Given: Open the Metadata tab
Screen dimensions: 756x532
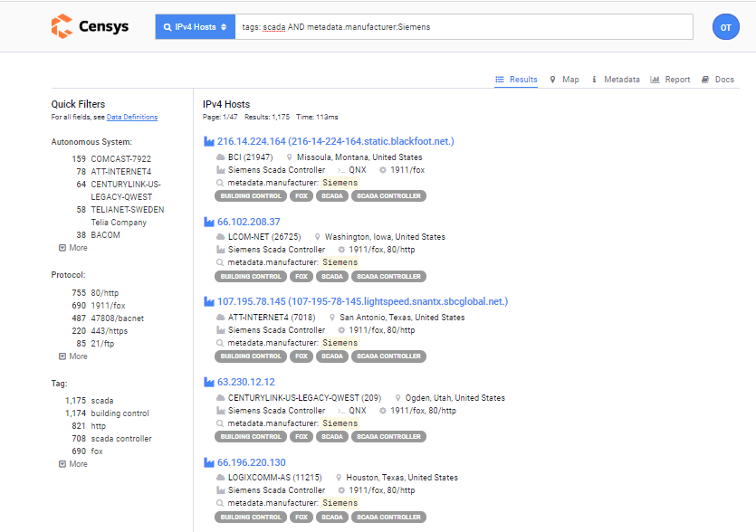Looking at the screenshot, I should coord(616,80).
